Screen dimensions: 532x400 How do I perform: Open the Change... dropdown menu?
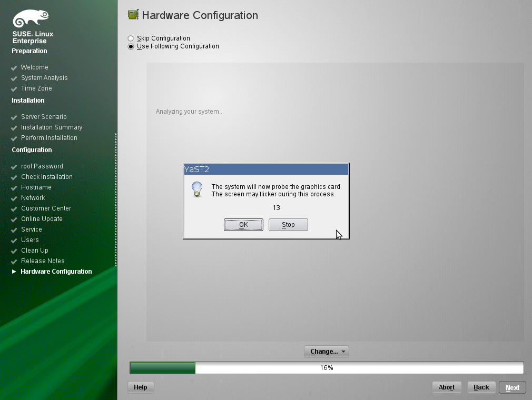327,352
